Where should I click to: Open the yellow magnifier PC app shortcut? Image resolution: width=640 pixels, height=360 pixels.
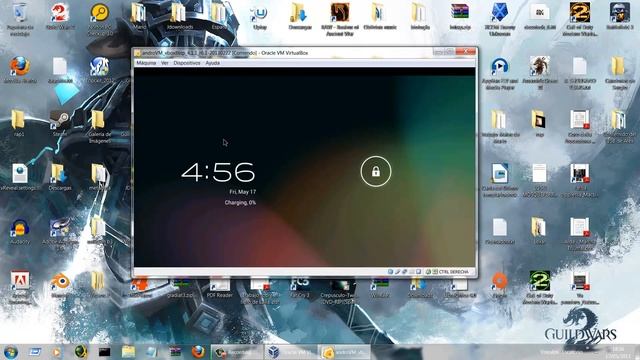pos(100,19)
